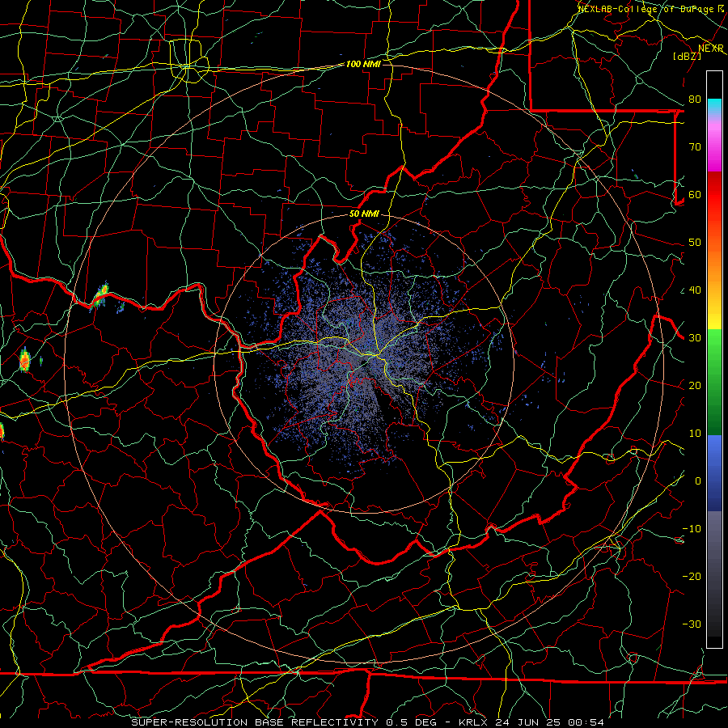
Task: Click the Super-Resolution Base Reflectivity caption
Action: pyautogui.click(x=254, y=722)
